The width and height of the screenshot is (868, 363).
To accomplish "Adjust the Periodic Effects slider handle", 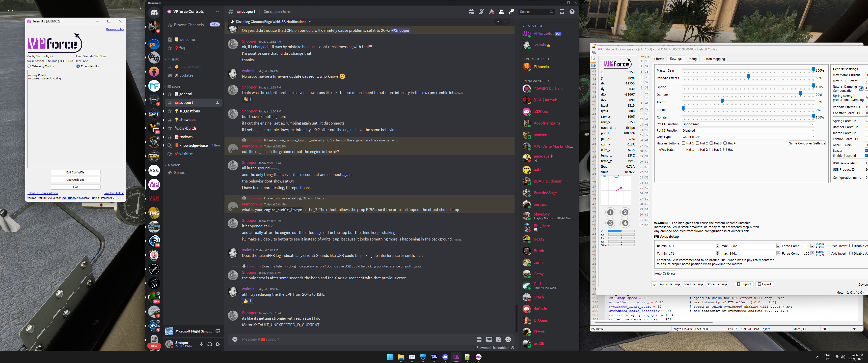I will click(x=748, y=77).
